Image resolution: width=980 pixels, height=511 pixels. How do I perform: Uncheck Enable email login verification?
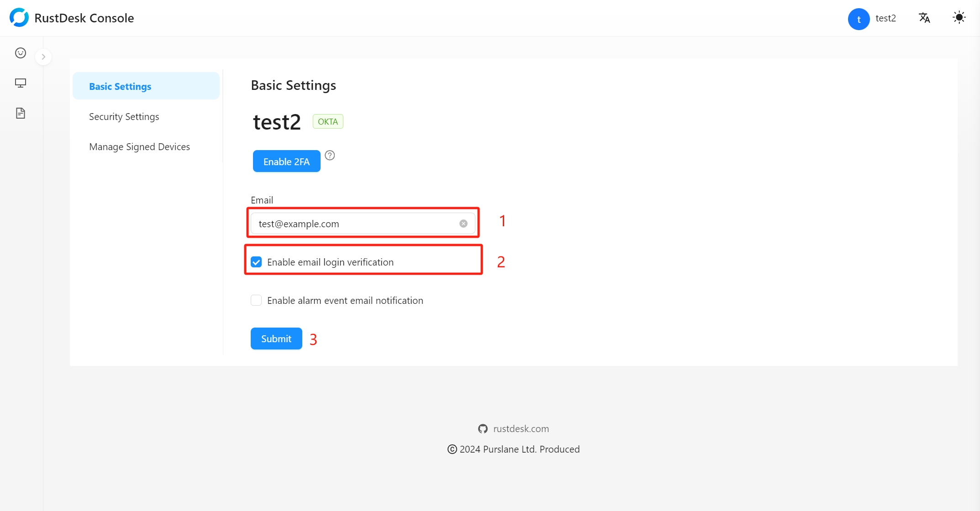[256, 262]
